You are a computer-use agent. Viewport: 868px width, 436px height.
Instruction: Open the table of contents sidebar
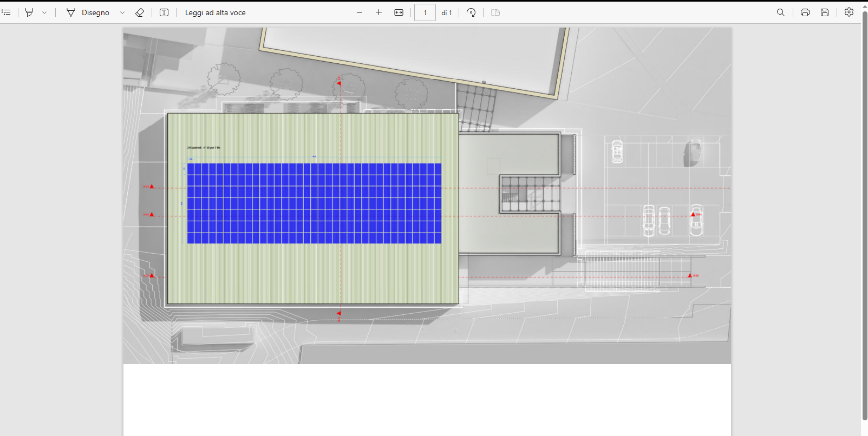pos(6,12)
